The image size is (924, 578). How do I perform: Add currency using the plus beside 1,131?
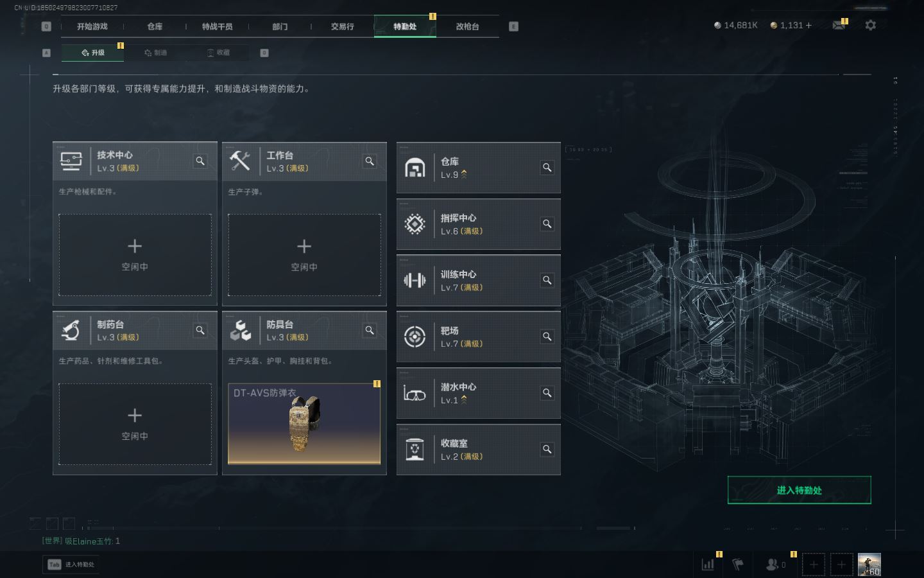tap(809, 25)
